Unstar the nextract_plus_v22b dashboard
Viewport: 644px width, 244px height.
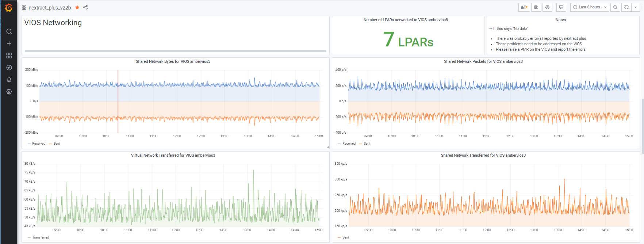coord(77,7)
